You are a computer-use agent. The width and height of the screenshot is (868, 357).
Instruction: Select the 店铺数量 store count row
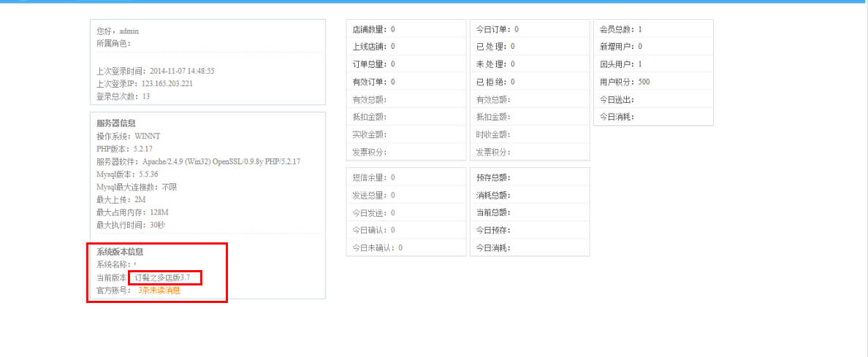point(406,28)
